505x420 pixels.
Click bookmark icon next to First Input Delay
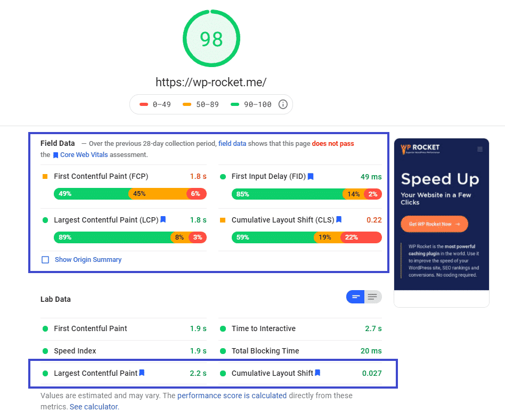coord(311,176)
